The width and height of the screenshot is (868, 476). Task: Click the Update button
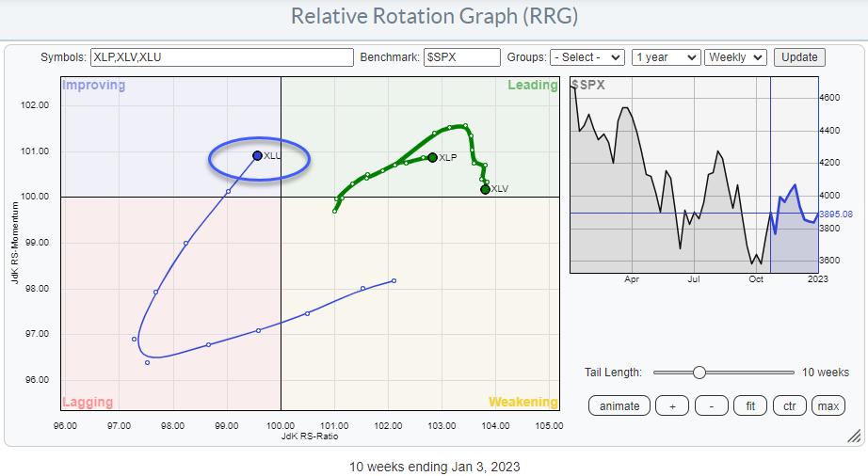tap(799, 57)
